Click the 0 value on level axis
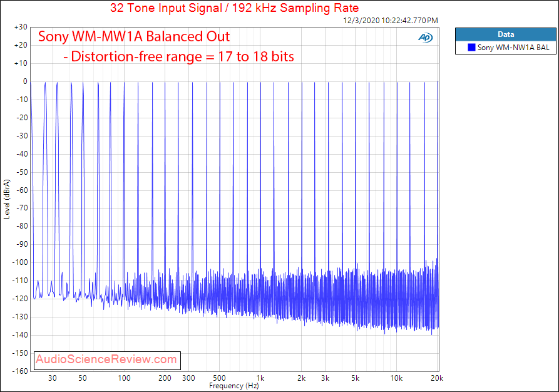Viewport: 559px width, 392px height. tap(25, 81)
